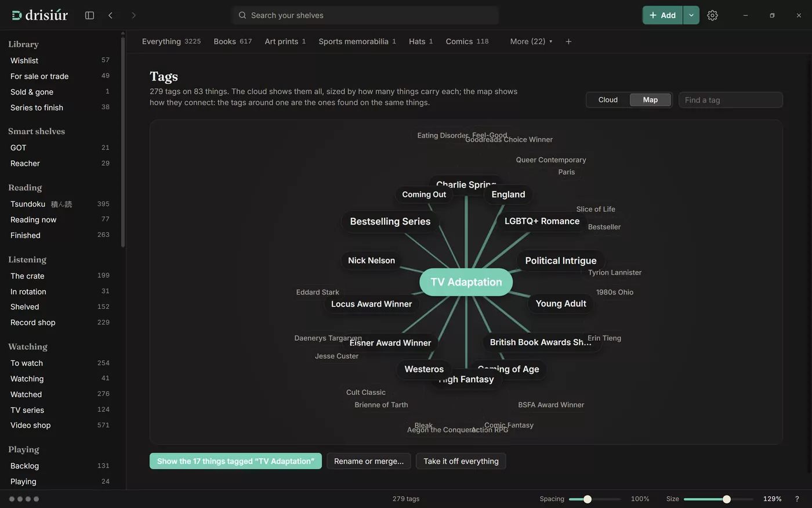Screen dimensions: 812x508
Task: Click the Tyrion Lannister tag label
Action: (615, 272)
